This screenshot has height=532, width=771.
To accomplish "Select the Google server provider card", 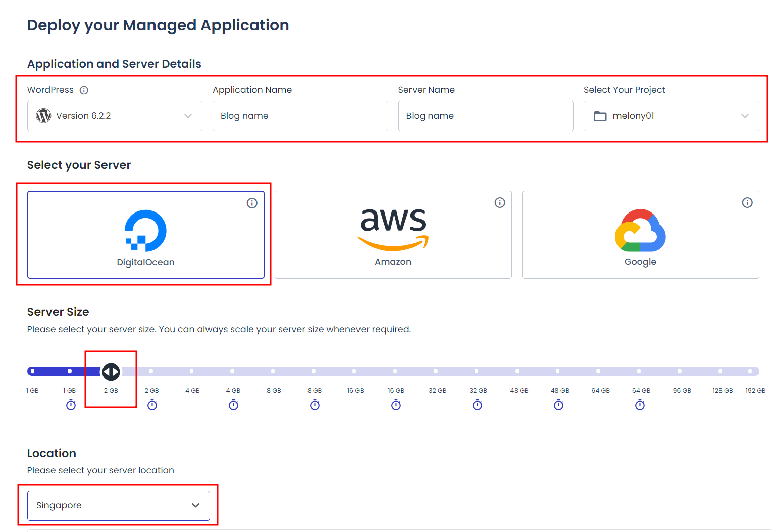I will [640, 235].
